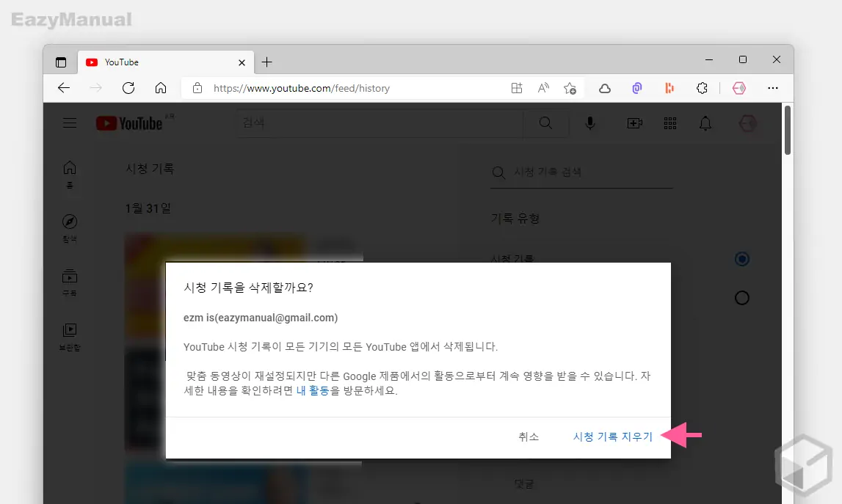Click the site lock icon in address bar
This screenshot has width=842, height=504.
click(197, 88)
